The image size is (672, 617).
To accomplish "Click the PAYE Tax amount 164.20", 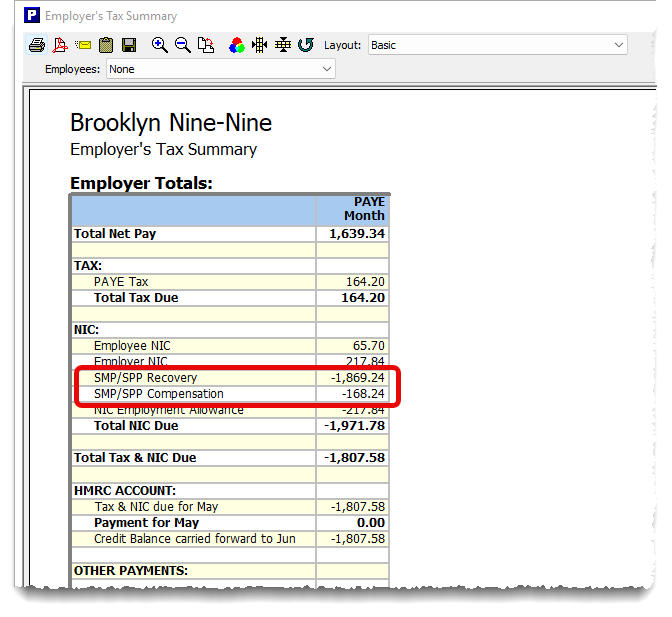I will [366, 282].
